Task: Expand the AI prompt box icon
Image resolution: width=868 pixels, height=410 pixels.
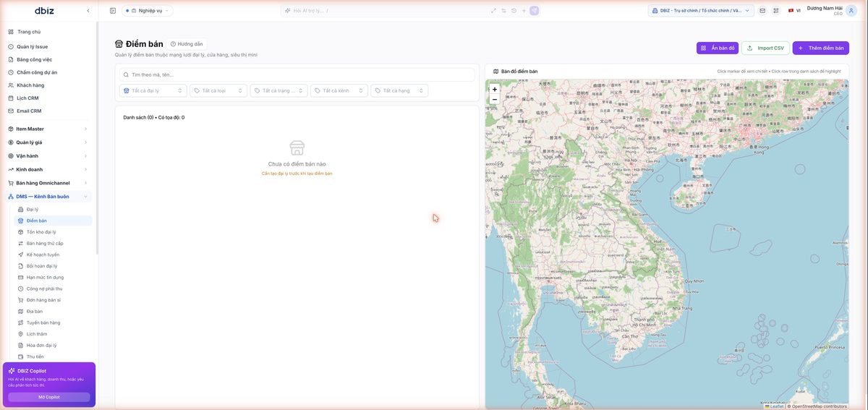Action: click(493, 11)
